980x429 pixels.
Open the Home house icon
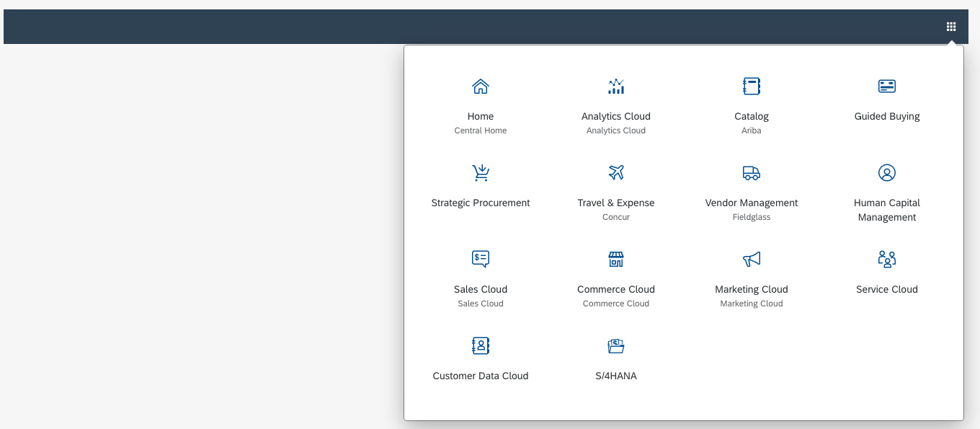coord(481,87)
